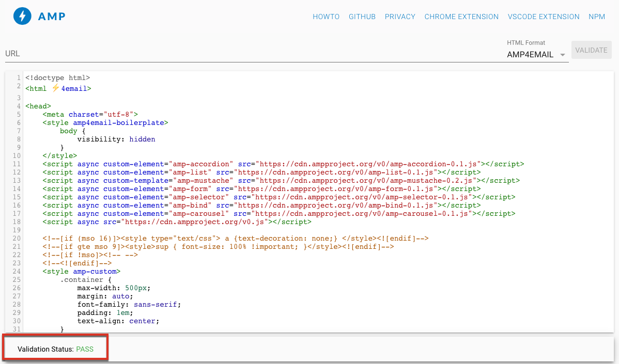Click the lightning bolt in '<html ⚡4email>' line
619x364 pixels.
tap(56, 88)
